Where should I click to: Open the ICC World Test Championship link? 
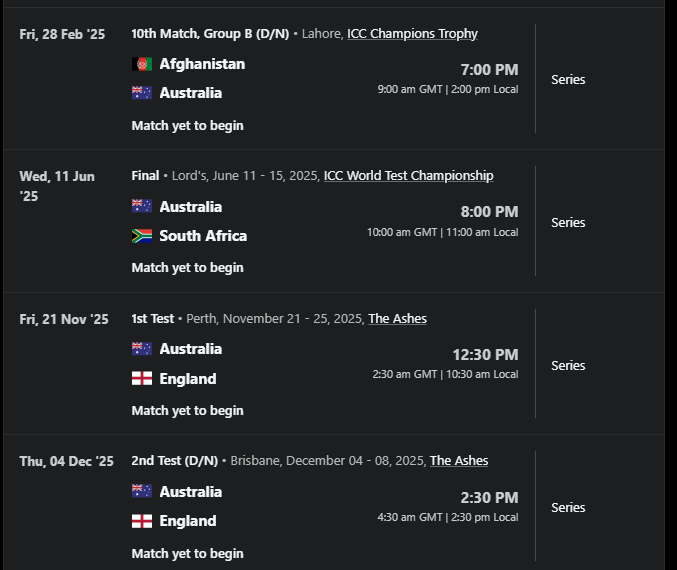pyautogui.click(x=408, y=176)
